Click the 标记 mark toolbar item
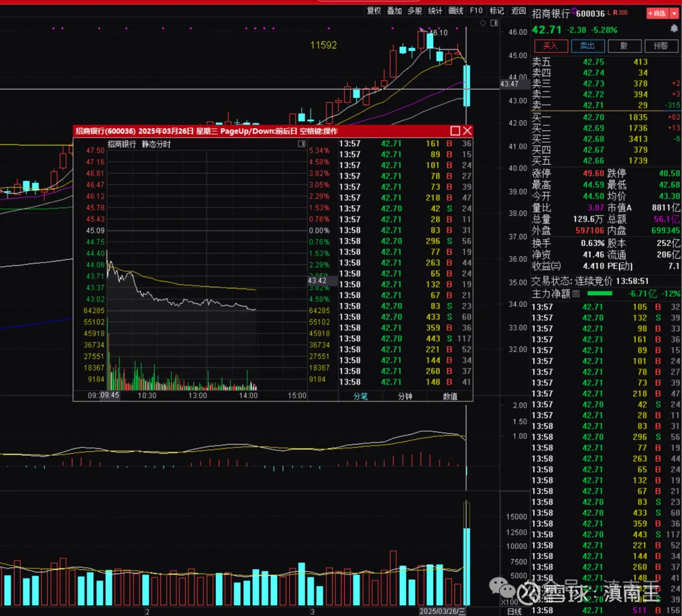 tap(496, 11)
